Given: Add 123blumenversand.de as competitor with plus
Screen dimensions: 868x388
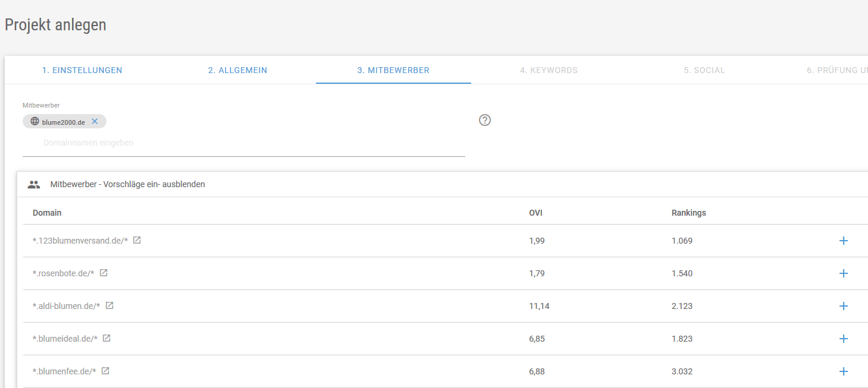Looking at the screenshot, I should pos(843,241).
